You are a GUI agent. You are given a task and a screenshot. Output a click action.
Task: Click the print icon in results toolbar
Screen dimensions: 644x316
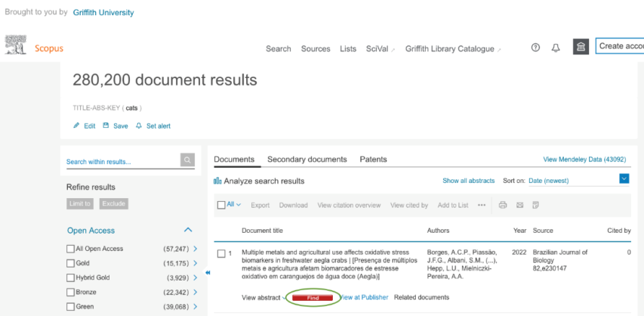503,205
